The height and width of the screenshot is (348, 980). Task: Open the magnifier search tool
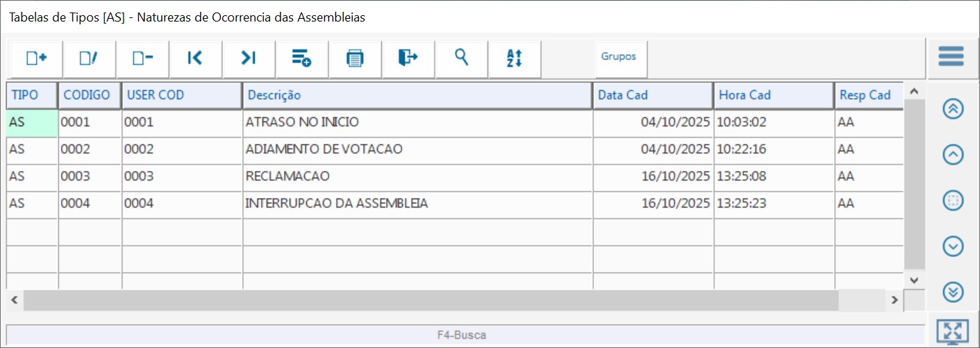[x=461, y=58]
